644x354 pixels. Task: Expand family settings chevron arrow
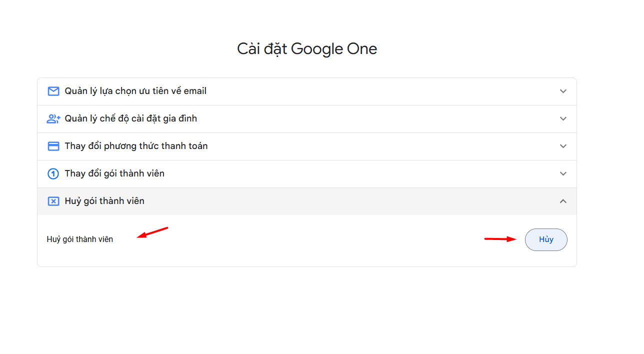coord(563,119)
